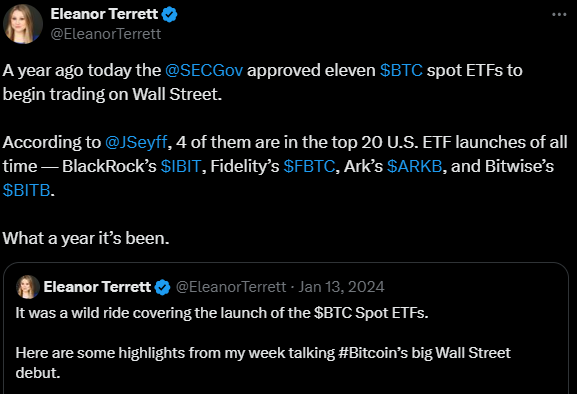Click Eleanor Terrett's main profile avatar
The height and width of the screenshot is (394, 577).
tap(23, 24)
